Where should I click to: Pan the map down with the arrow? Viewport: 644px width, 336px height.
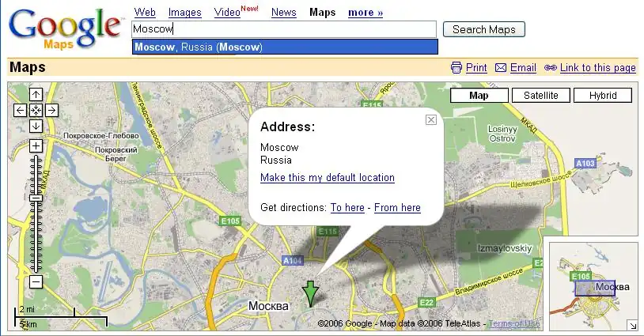36,126
